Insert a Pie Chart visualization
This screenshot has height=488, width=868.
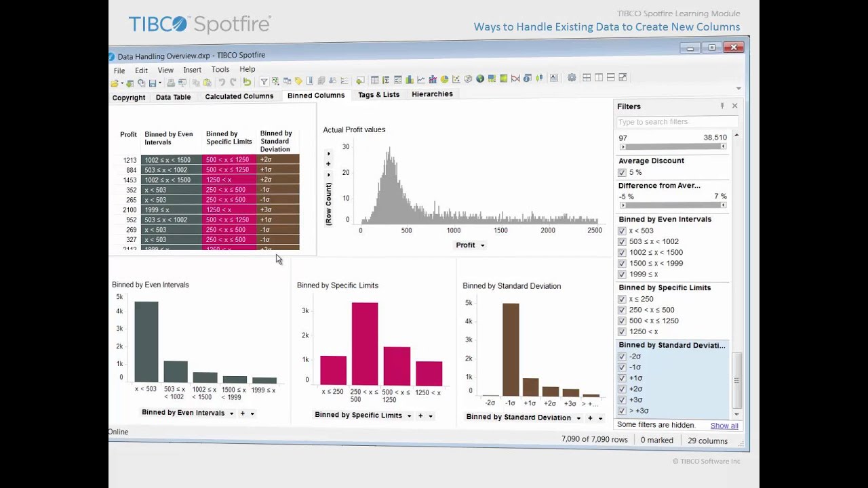[x=444, y=79]
